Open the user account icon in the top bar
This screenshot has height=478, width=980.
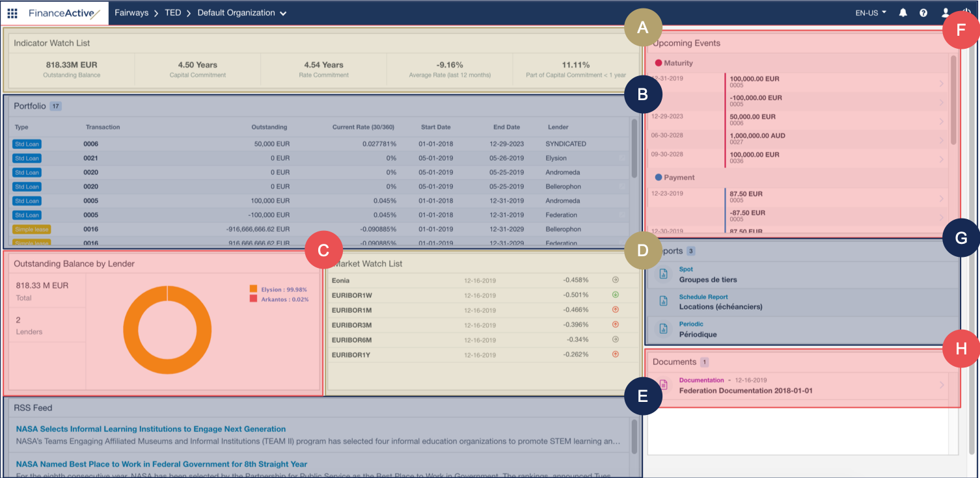point(945,12)
